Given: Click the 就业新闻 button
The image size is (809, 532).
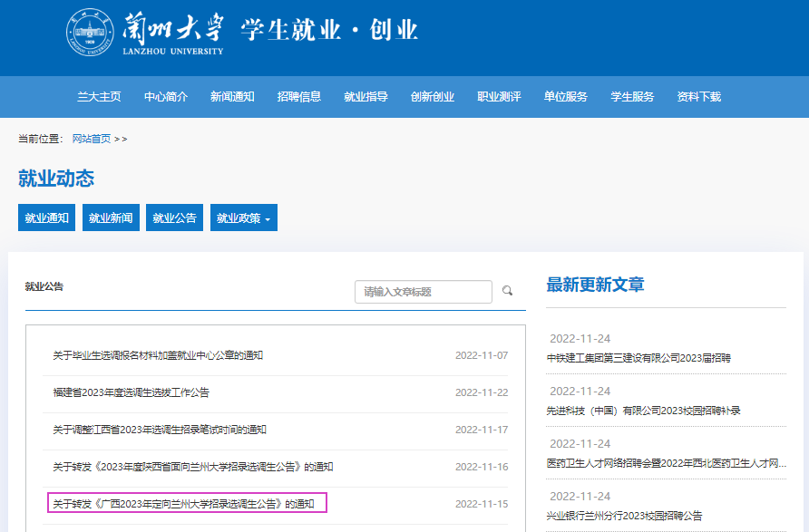Looking at the screenshot, I should click(111, 218).
